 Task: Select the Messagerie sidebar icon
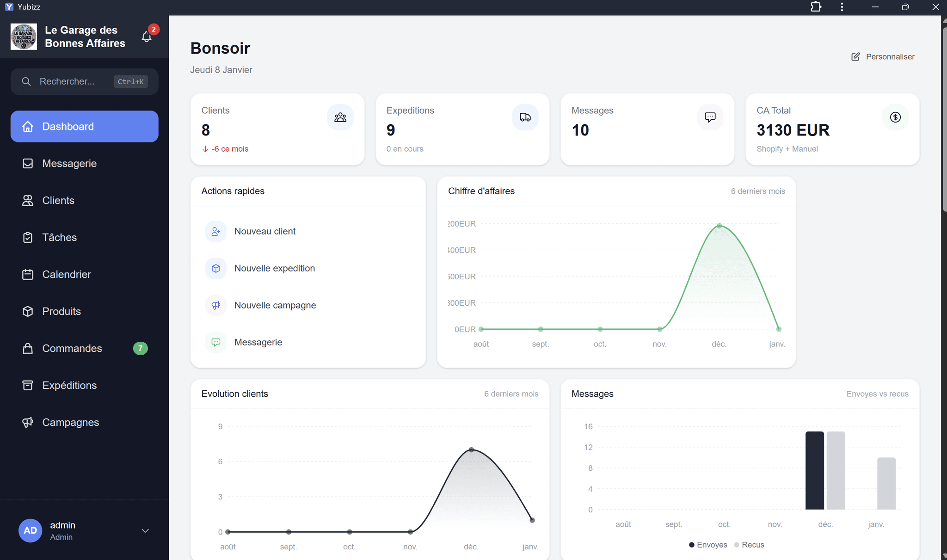(28, 163)
